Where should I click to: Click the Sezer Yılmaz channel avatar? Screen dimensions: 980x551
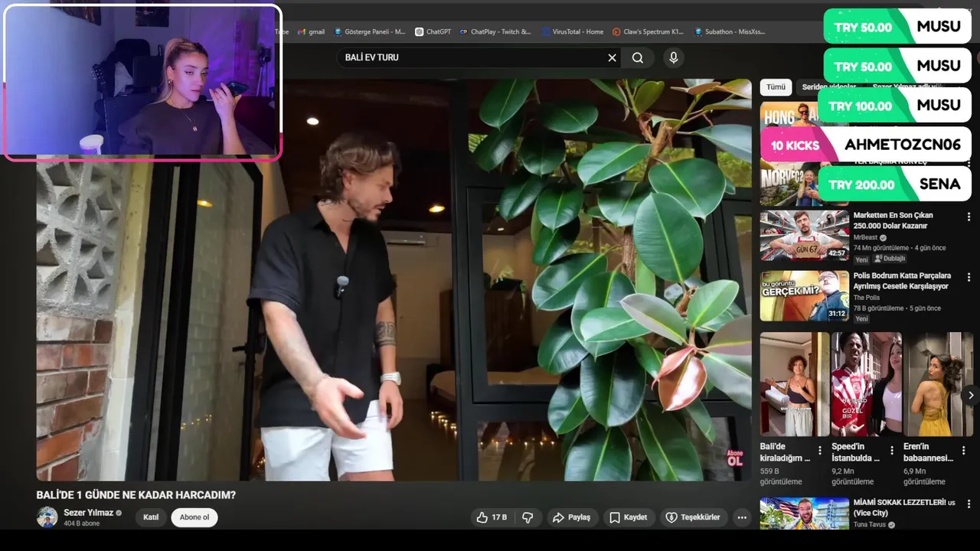coord(47,517)
